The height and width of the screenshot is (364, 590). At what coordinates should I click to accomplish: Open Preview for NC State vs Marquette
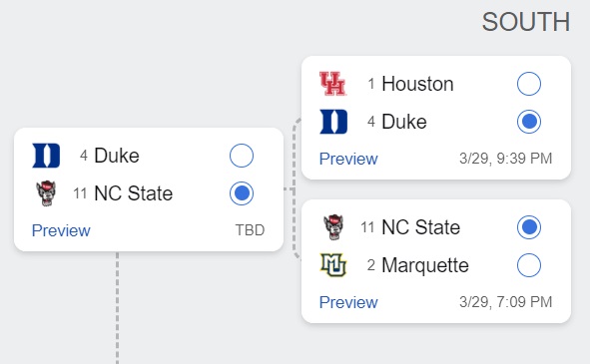click(348, 302)
